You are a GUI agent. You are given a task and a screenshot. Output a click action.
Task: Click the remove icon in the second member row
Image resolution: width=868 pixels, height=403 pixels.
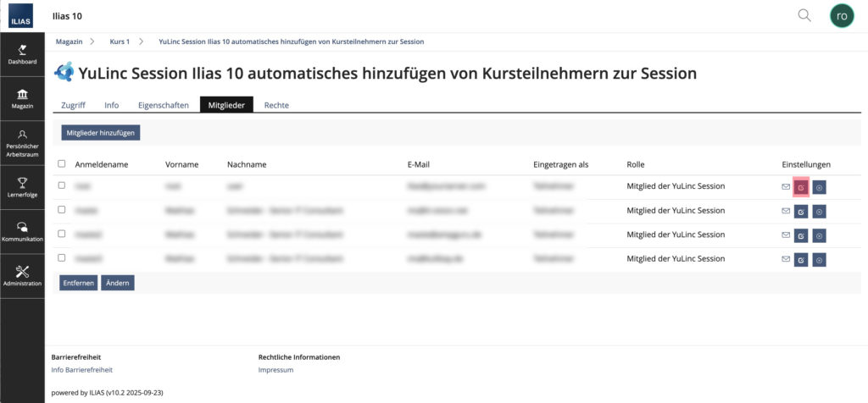click(819, 212)
